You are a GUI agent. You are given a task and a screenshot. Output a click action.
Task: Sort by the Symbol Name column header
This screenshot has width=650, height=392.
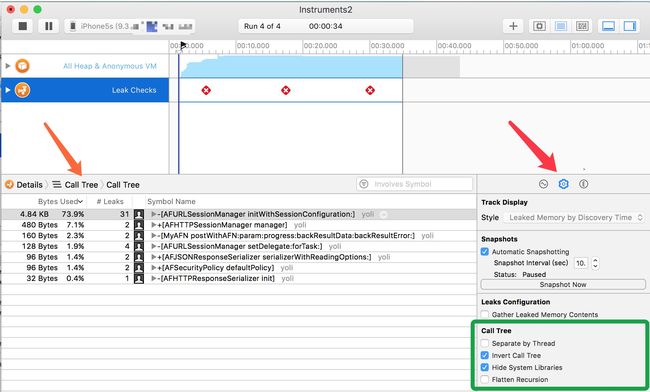tap(171, 201)
